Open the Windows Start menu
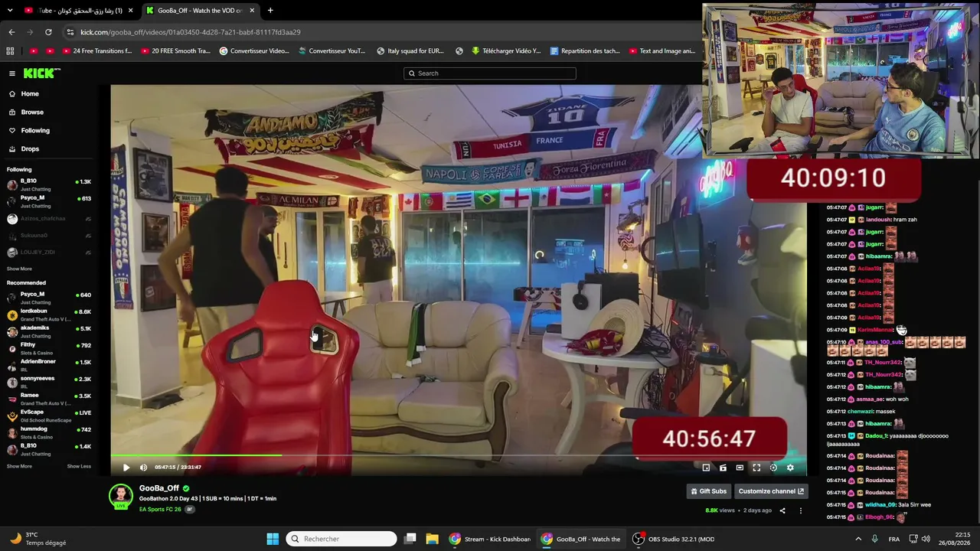The height and width of the screenshot is (551, 980). 273,539
